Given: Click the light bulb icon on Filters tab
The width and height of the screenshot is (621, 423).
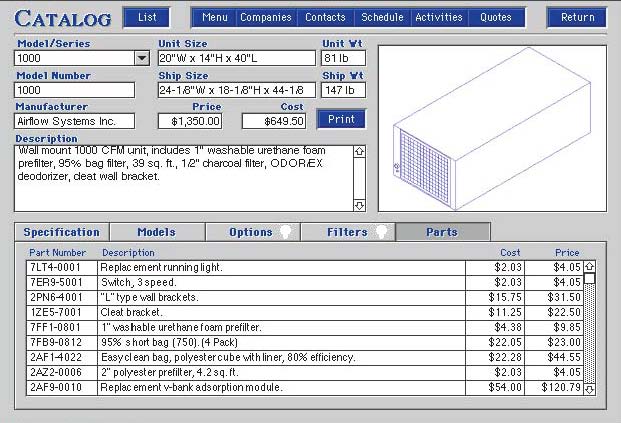Looking at the screenshot, I should tap(381, 232).
